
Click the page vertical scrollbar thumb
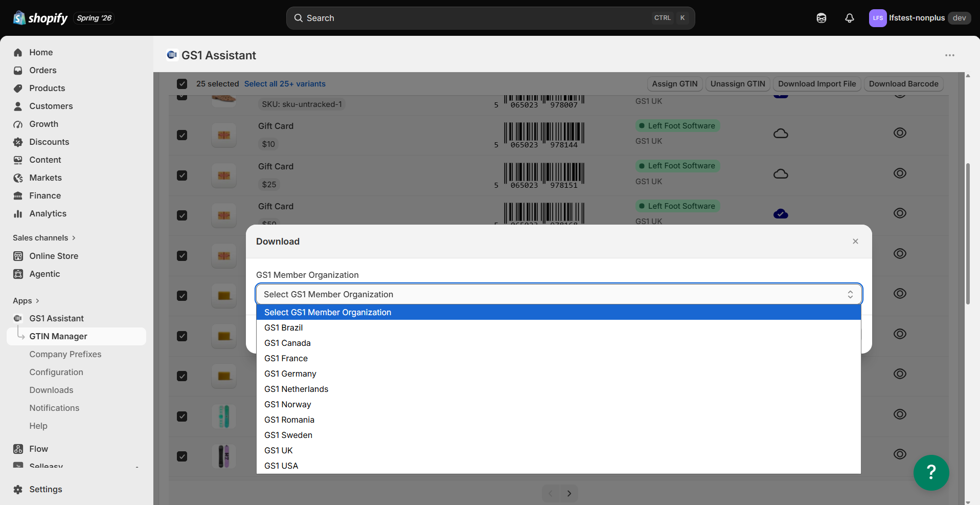coord(968,234)
